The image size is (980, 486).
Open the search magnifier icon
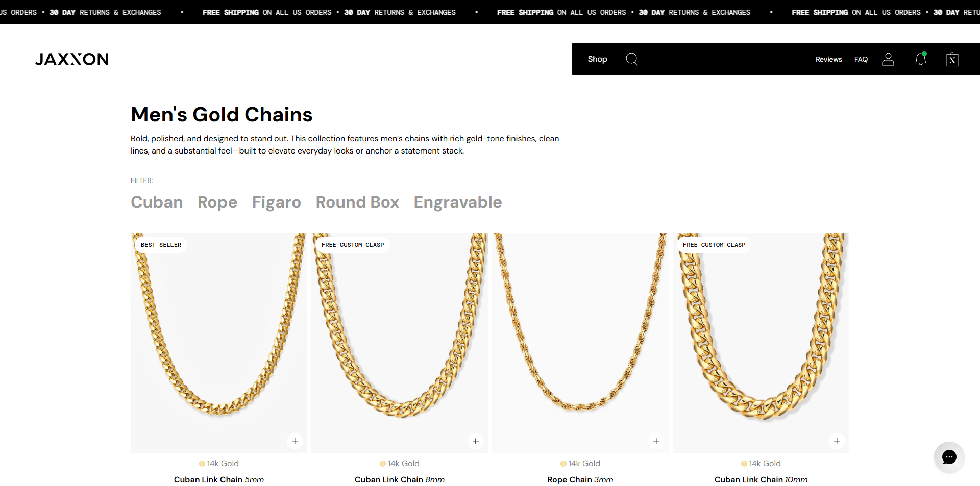[x=631, y=59]
